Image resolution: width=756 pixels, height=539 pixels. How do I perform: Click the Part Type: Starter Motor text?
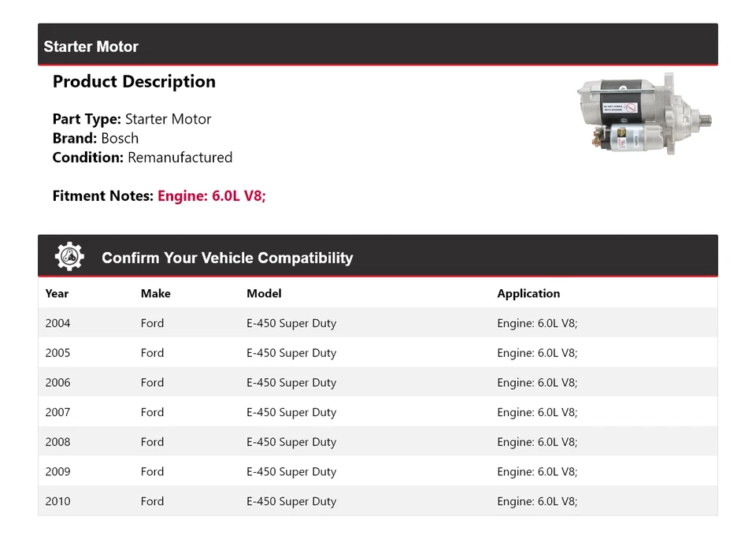click(x=132, y=119)
